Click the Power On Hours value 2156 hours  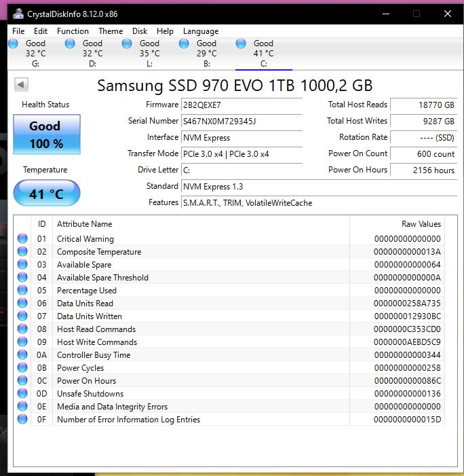(424, 170)
